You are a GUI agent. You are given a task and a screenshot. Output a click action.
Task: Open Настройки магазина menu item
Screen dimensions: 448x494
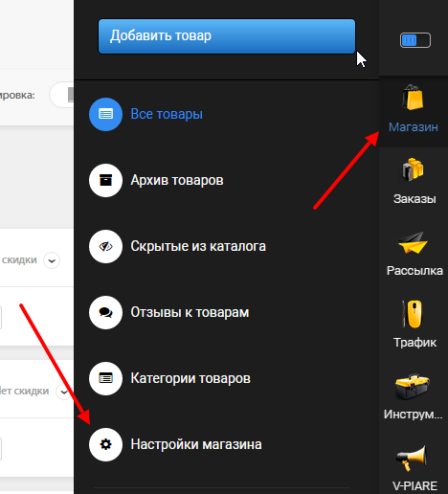(196, 444)
